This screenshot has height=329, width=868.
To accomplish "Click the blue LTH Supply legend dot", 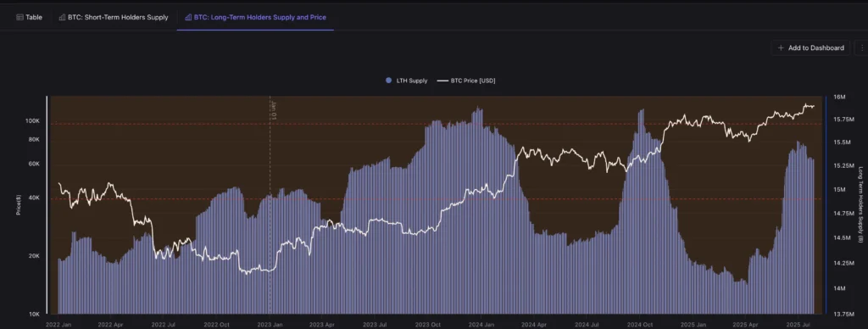I will pyautogui.click(x=388, y=81).
